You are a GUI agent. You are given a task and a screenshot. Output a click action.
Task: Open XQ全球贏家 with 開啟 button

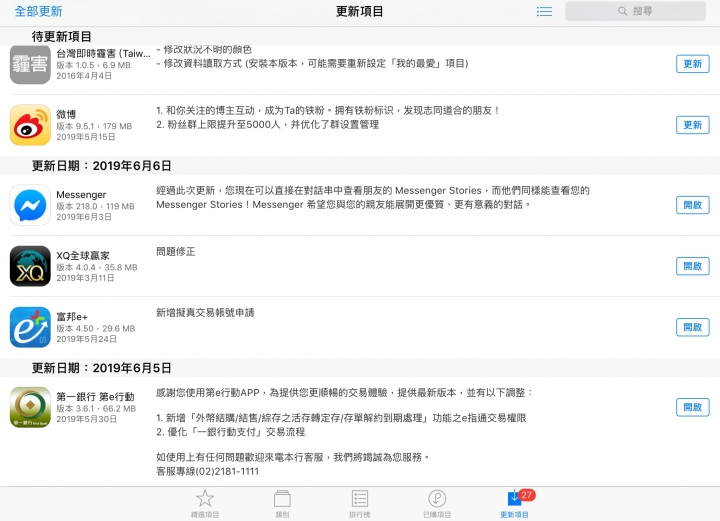tap(692, 266)
